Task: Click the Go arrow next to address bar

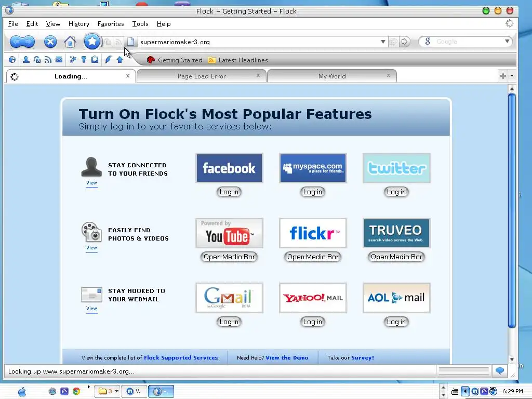Action: point(404,42)
